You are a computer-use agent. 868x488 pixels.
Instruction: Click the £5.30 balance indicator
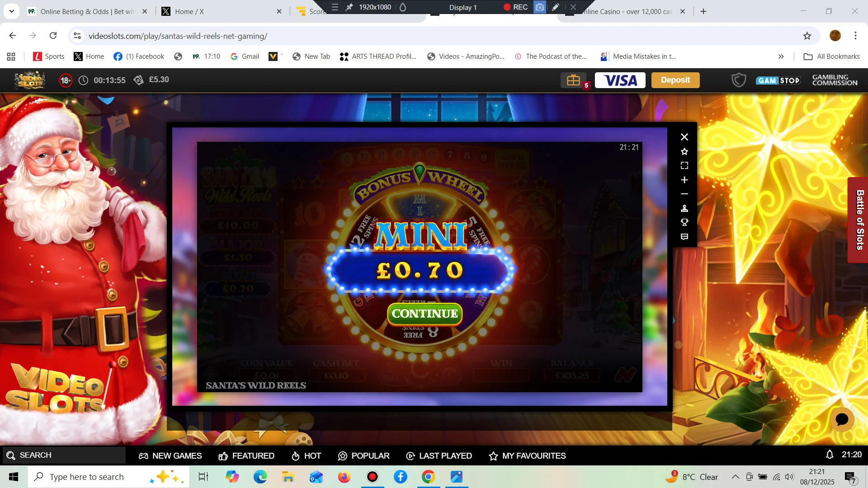[151, 80]
